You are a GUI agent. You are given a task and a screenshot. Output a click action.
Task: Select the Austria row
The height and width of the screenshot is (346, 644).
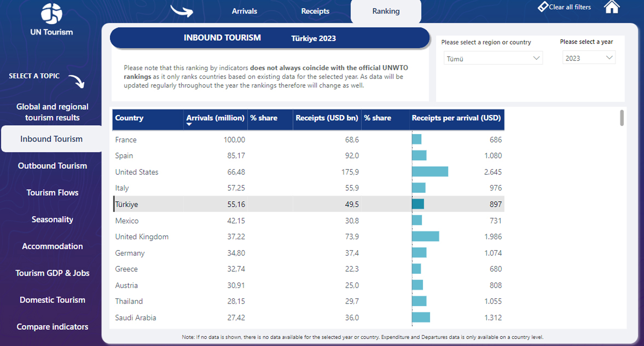[x=308, y=285]
